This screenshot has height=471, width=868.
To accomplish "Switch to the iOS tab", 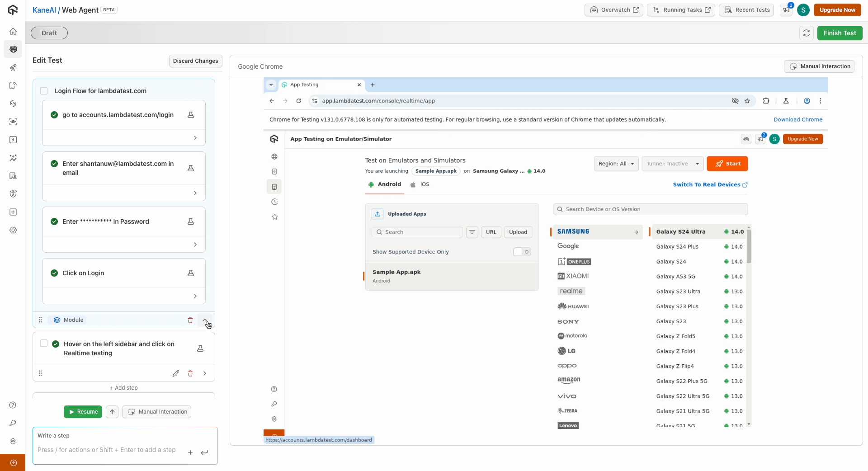I will [x=420, y=184].
